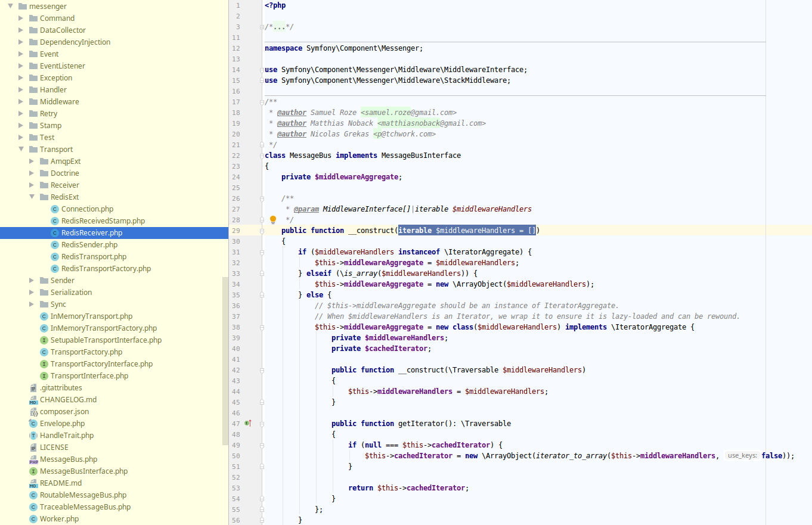Expand the Serialization folder
Screen dimensions: 812x525
[32, 293]
